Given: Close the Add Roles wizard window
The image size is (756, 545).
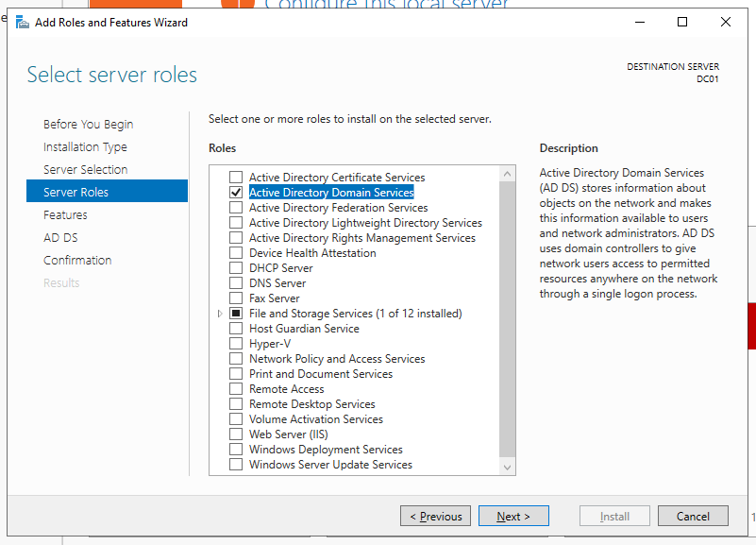Looking at the screenshot, I should click(x=726, y=22).
